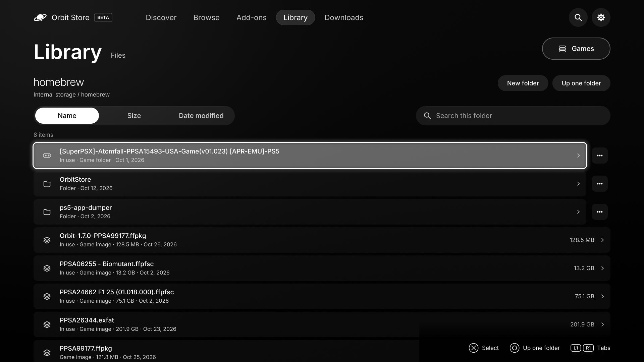Screen dimensions: 644x362
Task: Switch to Downloads tab
Action: 344,17
